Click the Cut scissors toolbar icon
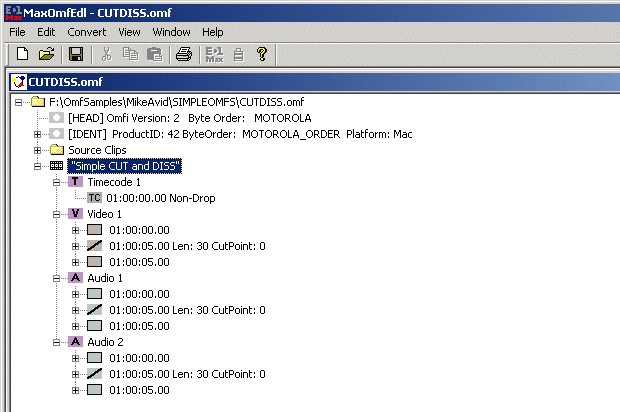The width and height of the screenshot is (620, 412). [x=106, y=54]
